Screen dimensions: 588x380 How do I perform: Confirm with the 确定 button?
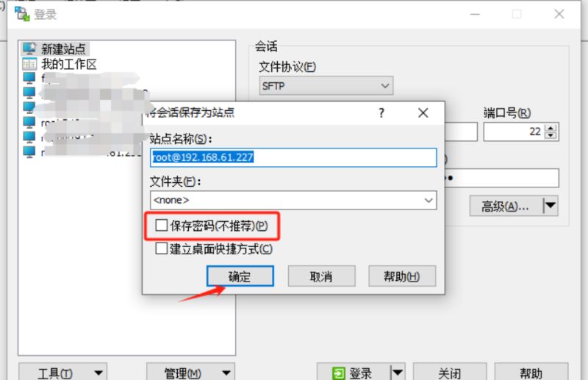240,276
